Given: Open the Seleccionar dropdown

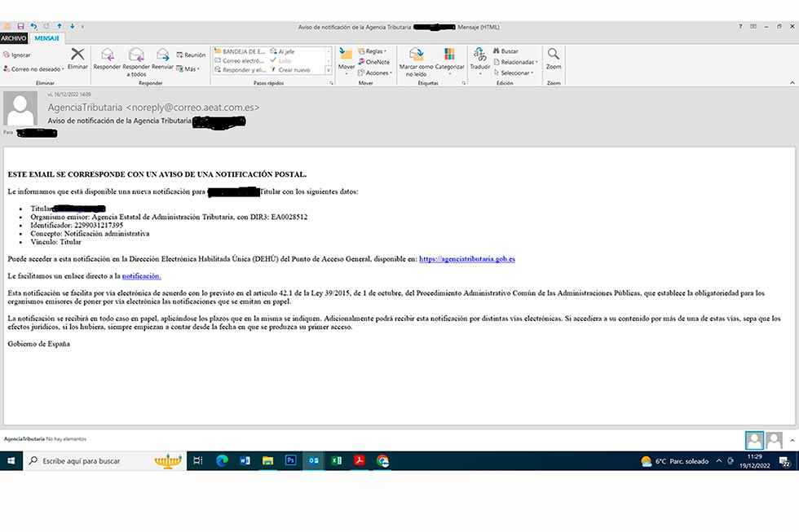Looking at the screenshot, I should pyautogui.click(x=514, y=73).
